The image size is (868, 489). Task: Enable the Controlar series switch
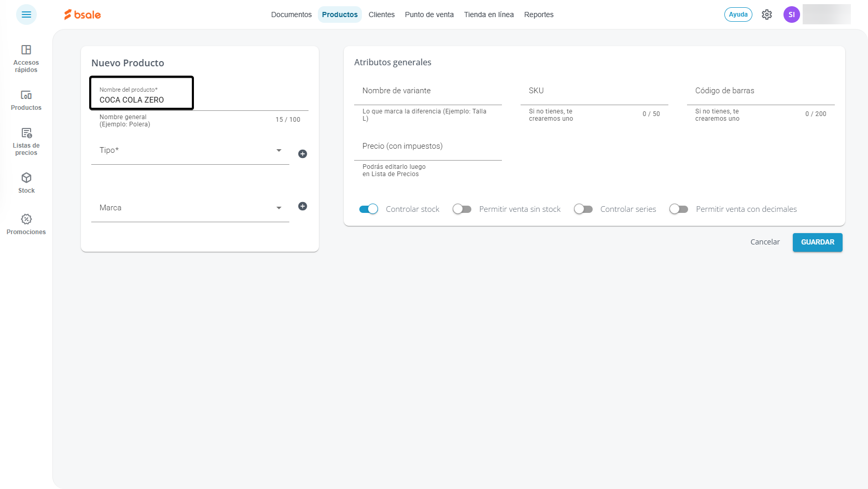click(x=583, y=209)
